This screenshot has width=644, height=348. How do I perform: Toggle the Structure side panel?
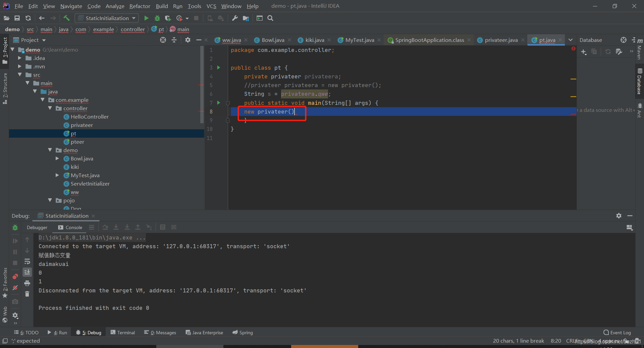(5, 88)
